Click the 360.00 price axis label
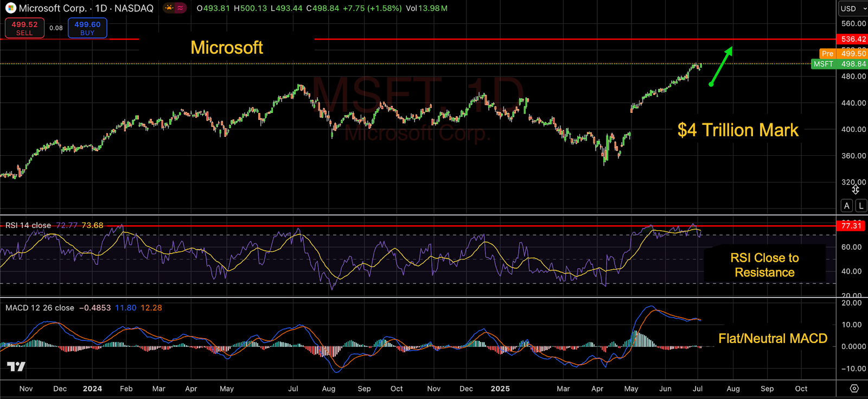The image size is (868, 399). coord(853,156)
